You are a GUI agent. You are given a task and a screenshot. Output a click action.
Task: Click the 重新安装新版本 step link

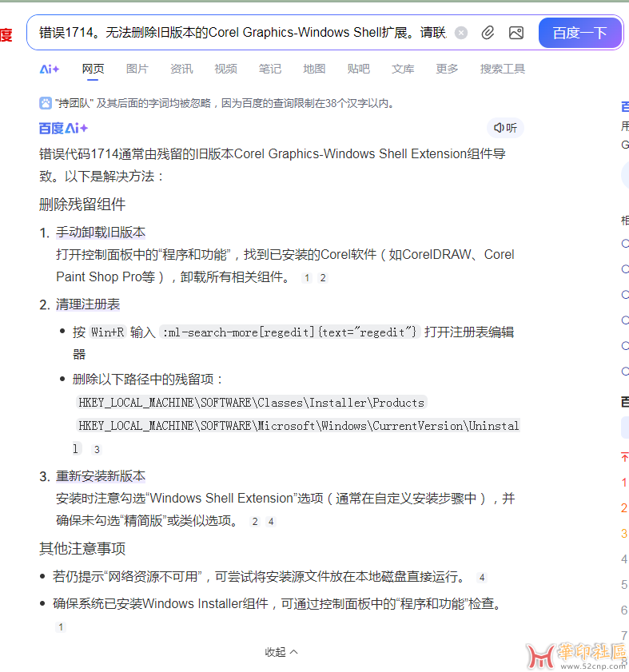point(101,476)
